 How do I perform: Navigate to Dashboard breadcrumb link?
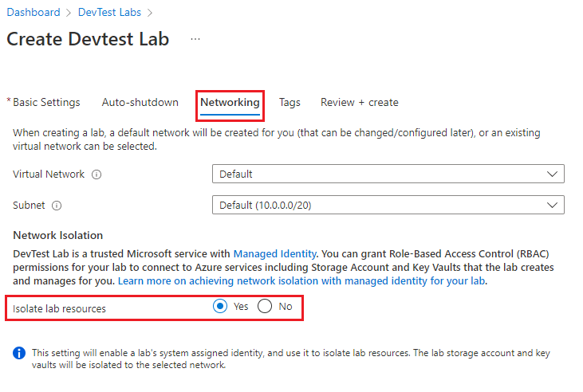click(x=33, y=12)
